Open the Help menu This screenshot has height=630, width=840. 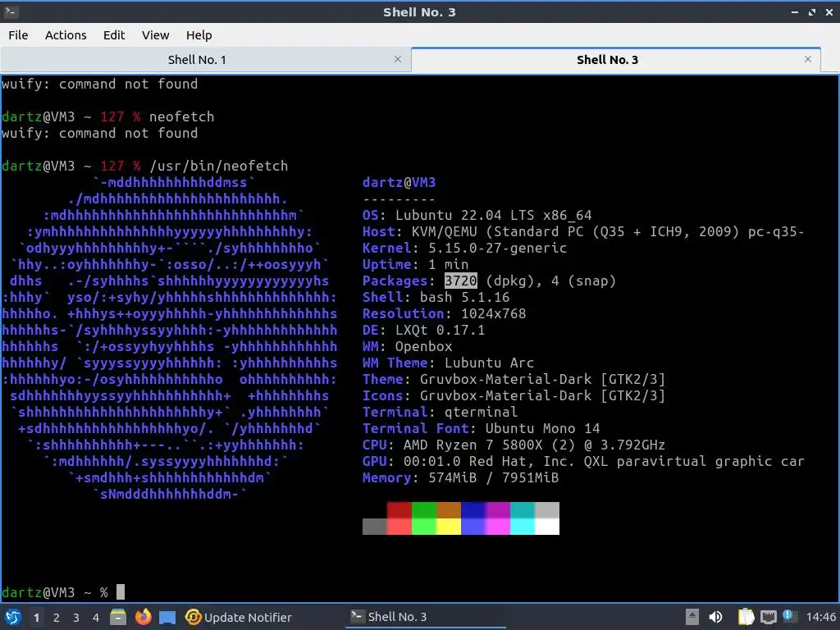[x=199, y=34]
